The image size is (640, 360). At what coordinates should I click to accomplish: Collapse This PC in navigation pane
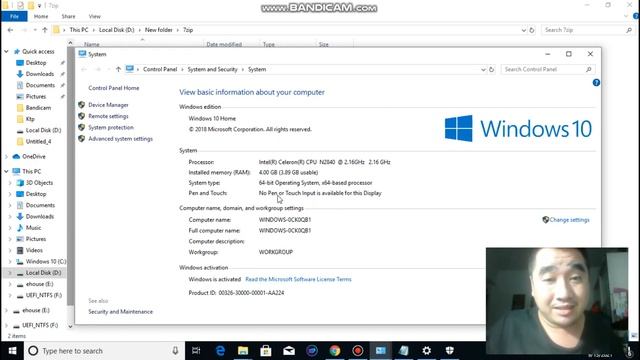coord(6,171)
